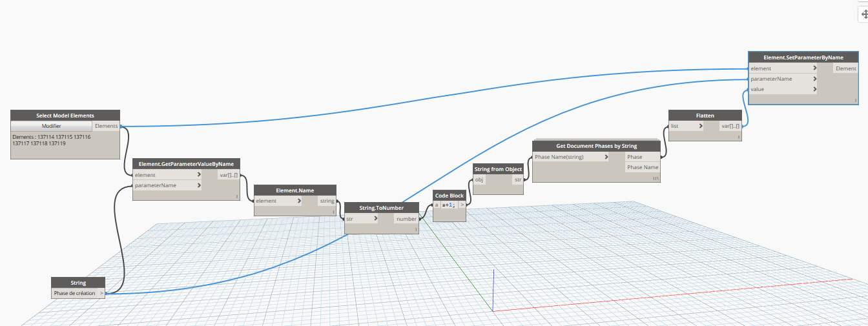Click the Elements output port of Select Model Elements
868x326 pixels.
pyautogui.click(x=106, y=126)
